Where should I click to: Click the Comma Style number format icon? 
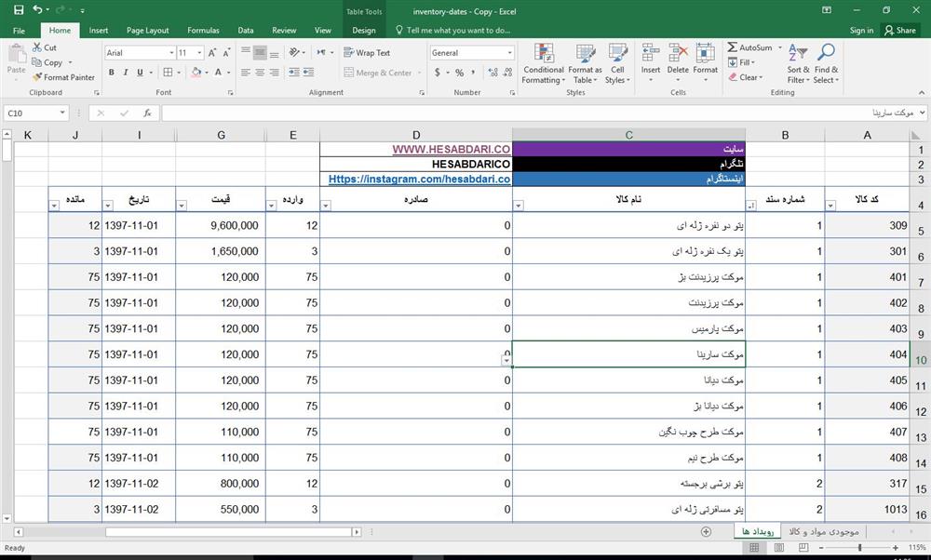tap(472, 71)
